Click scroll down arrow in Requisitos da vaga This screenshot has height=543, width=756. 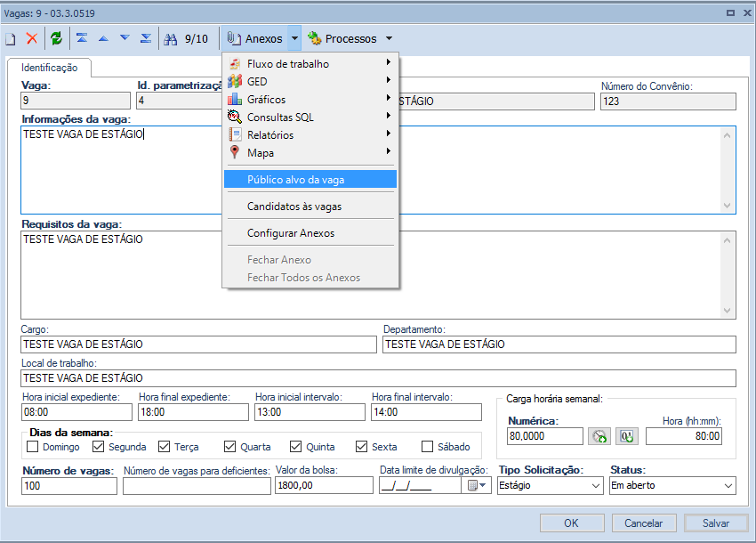(727, 311)
